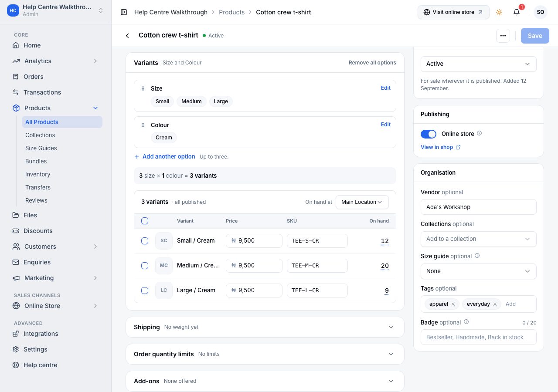The height and width of the screenshot is (392, 558).
Task: Remove the apparel tag
Action: (453, 304)
